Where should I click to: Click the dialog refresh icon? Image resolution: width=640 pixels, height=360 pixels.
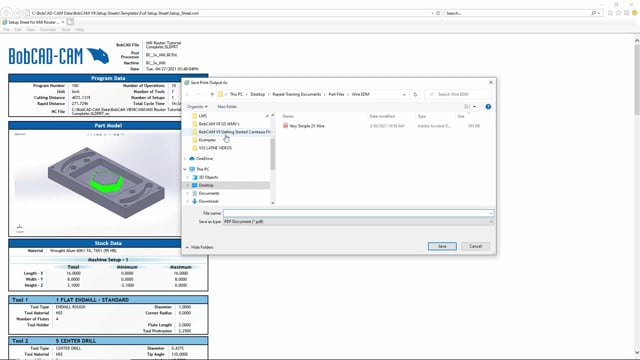point(415,94)
